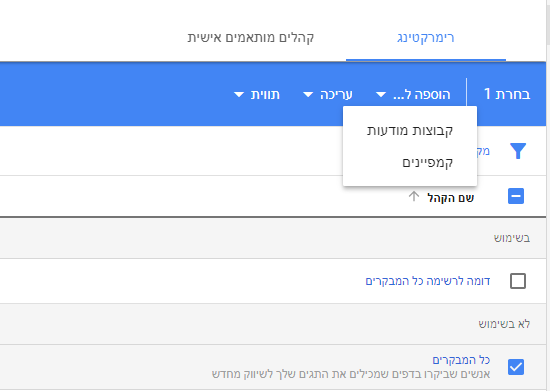
Task: Check the box for דומה לרשימה כל המבקרים
Action: click(518, 281)
